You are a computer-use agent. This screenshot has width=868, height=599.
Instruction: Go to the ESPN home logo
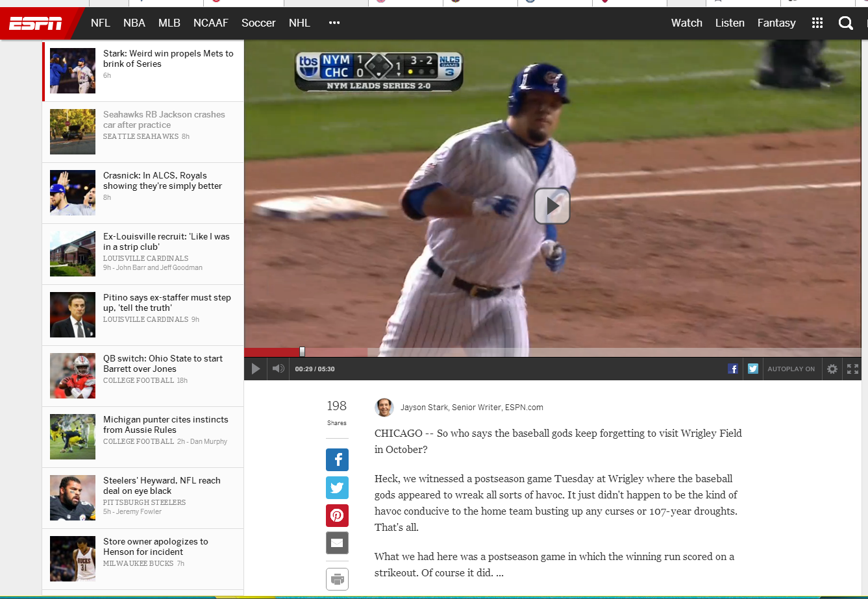(x=36, y=23)
